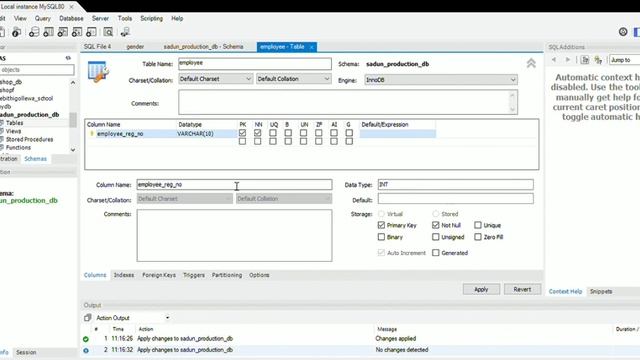
Task: Open the table Default Charset dropdown
Action: click(x=216, y=79)
